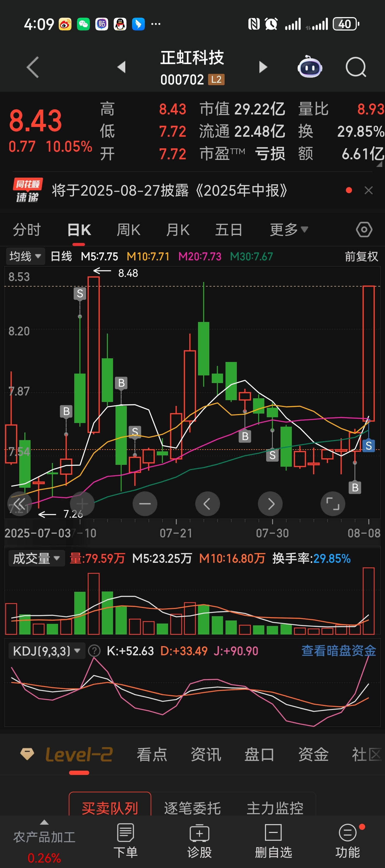Close the 同花顺速递 announcement banner
The height and width of the screenshot is (868, 385).
point(369,190)
